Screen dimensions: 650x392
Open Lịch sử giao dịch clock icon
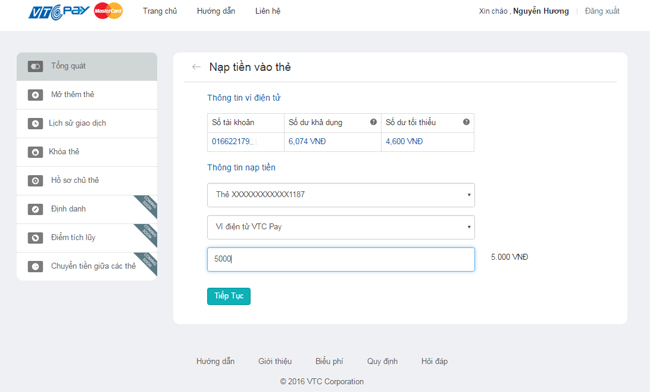35,123
